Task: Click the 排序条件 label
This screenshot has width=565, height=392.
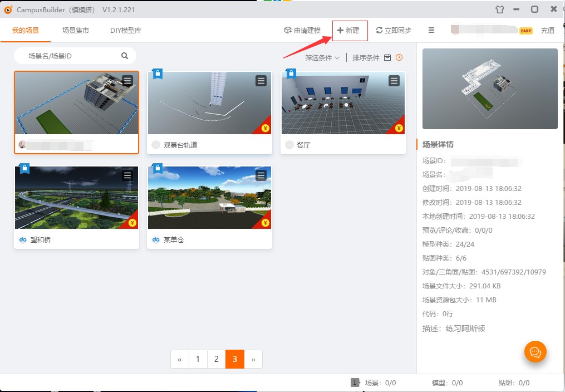Action: point(366,58)
